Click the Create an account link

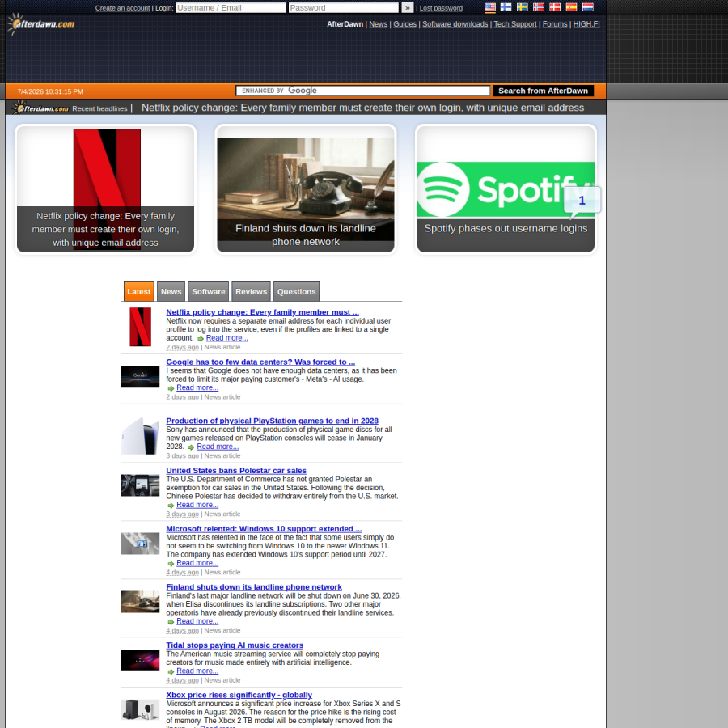pyautogui.click(x=123, y=8)
